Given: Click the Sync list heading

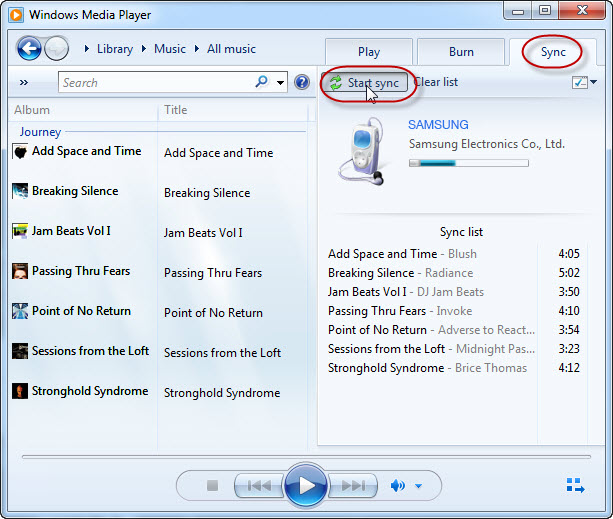Looking at the screenshot, I should tap(461, 232).
